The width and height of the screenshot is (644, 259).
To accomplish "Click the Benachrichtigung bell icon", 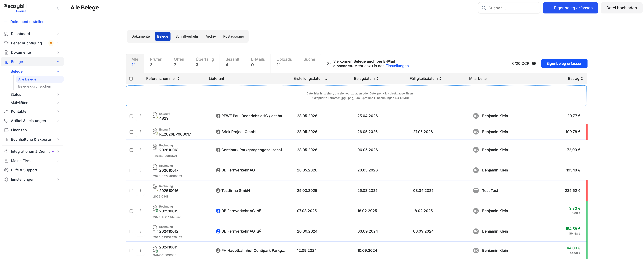I will (6, 43).
